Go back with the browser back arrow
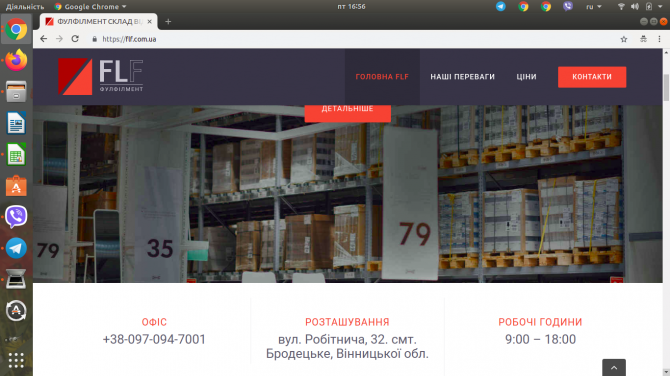Image resolution: width=670 pixels, height=376 pixels. tap(44, 39)
